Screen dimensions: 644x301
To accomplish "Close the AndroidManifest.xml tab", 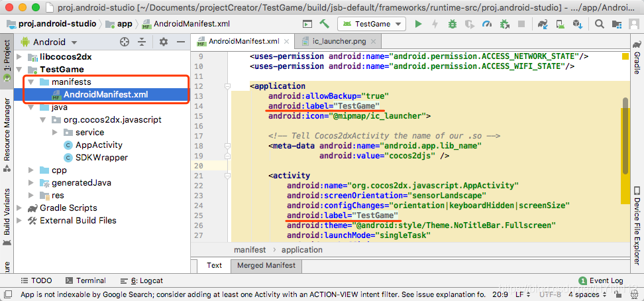I will pyautogui.click(x=287, y=41).
